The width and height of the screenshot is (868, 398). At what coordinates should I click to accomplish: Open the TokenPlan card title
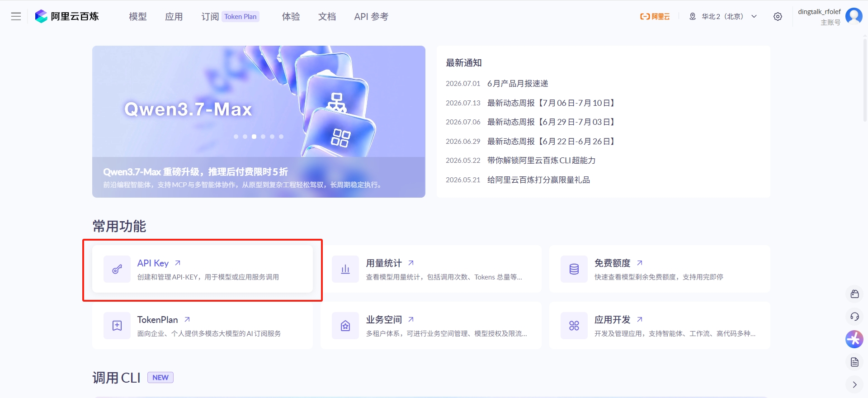coord(157,320)
